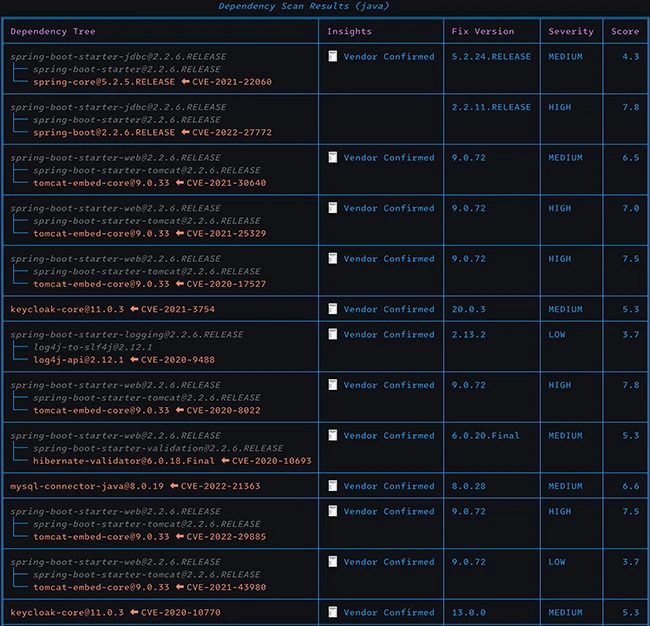Select spring-core@5.2.5.RELEASE tree entry
Viewport: 650px width, 626px height.
tap(104, 82)
